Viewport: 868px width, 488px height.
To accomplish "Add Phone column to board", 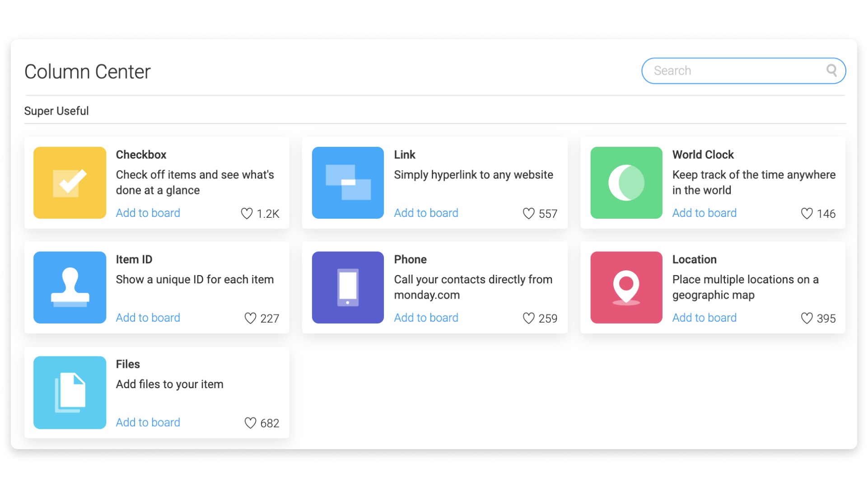I will (x=426, y=318).
